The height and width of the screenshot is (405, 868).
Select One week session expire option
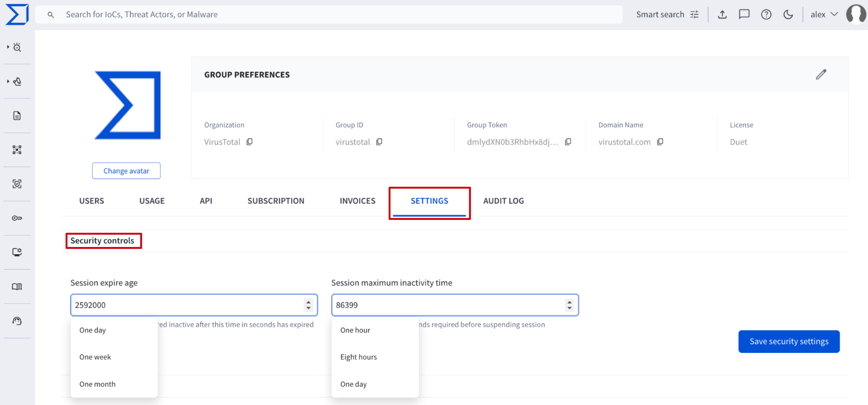[95, 357]
